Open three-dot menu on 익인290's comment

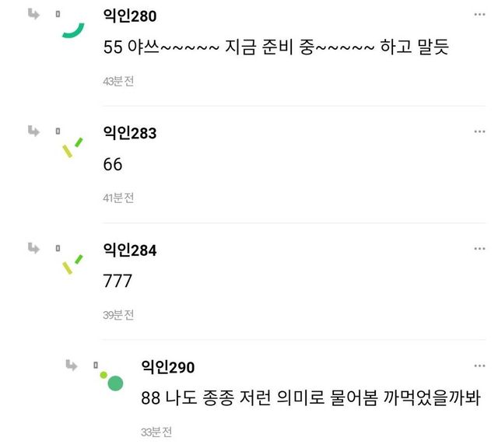pos(479,366)
